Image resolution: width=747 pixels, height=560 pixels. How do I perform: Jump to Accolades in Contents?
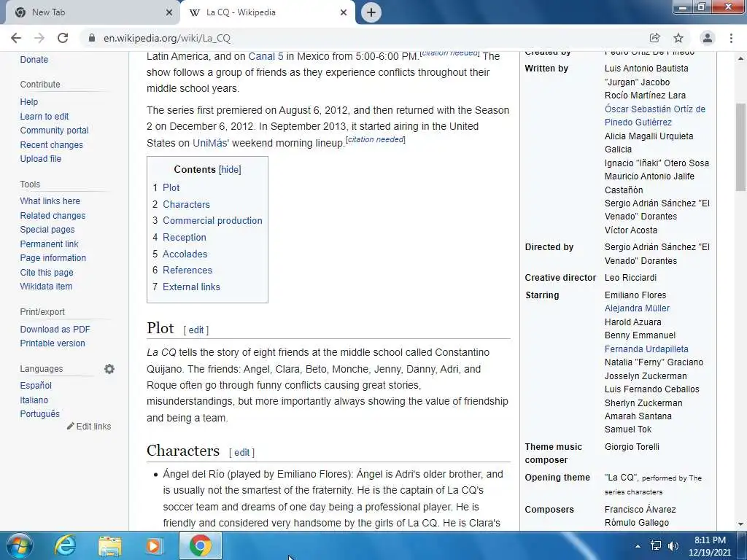point(185,254)
